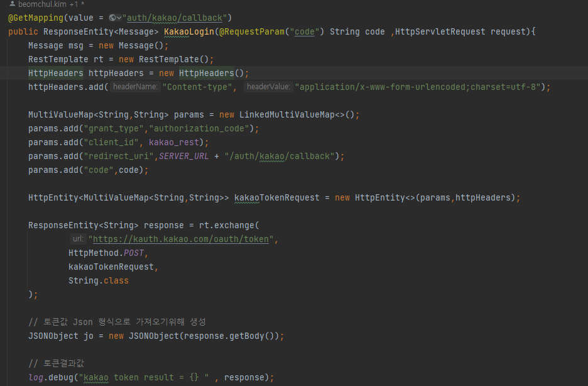Click the Json format Korean comment line

point(117,322)
